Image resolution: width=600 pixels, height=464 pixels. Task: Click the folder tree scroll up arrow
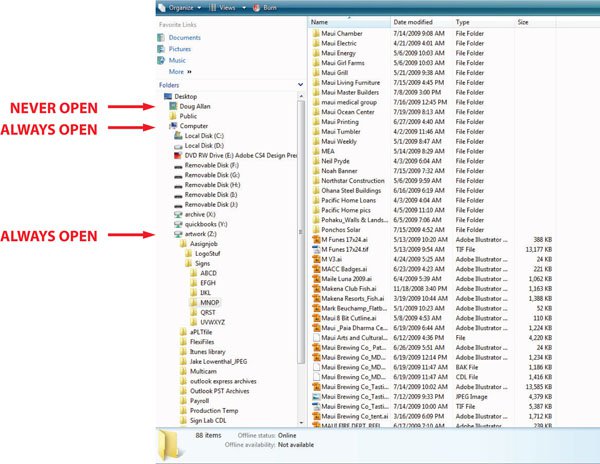(x=301, y=96)
